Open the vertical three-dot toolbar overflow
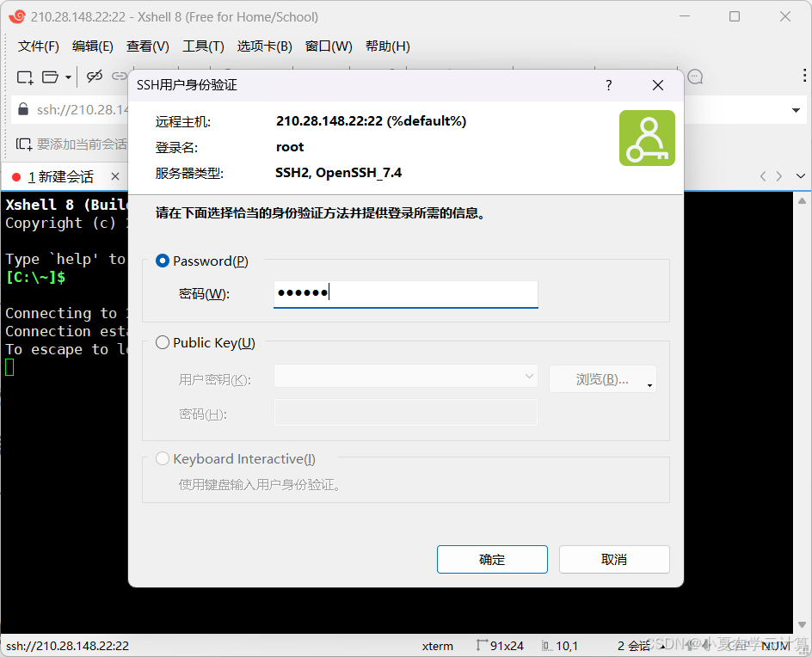Viewport: 812px width, 657px height. tap(804, 76)
